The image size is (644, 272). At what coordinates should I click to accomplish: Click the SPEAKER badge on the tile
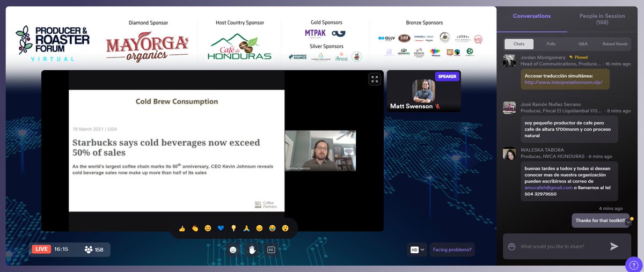[447, 77]
